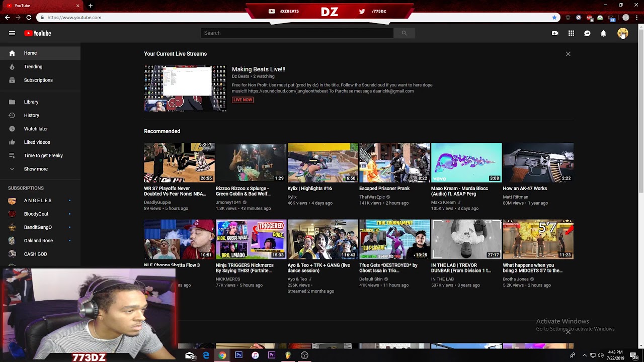Open the Time to get Freaky playlist
This screenshot has width=644, height=362.
(40, 155)
